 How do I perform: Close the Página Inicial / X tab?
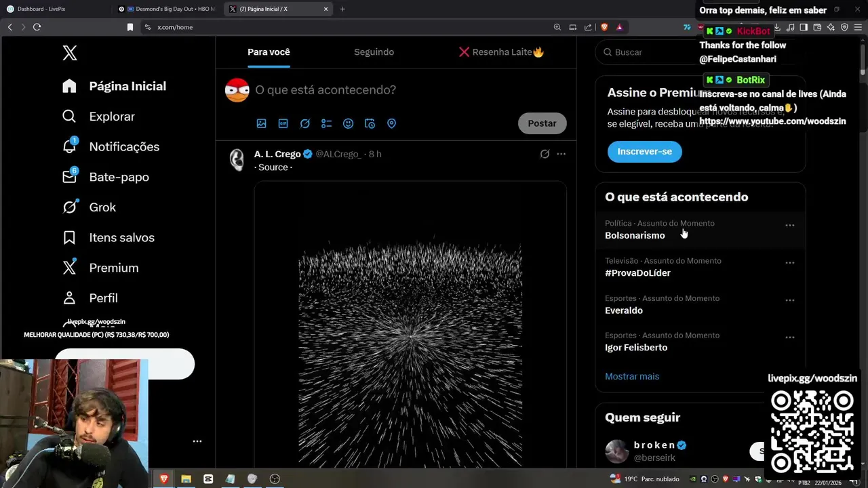click(x=326, y=9)
